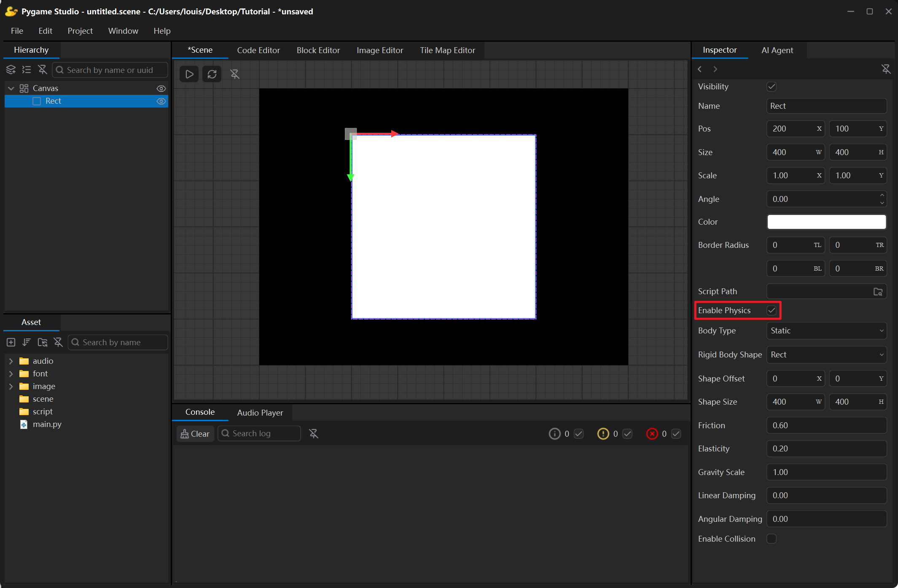The height and width of the screenshot is (588, 898).
Task: Toggle info log filter checkbox
Action: point(579,433)
